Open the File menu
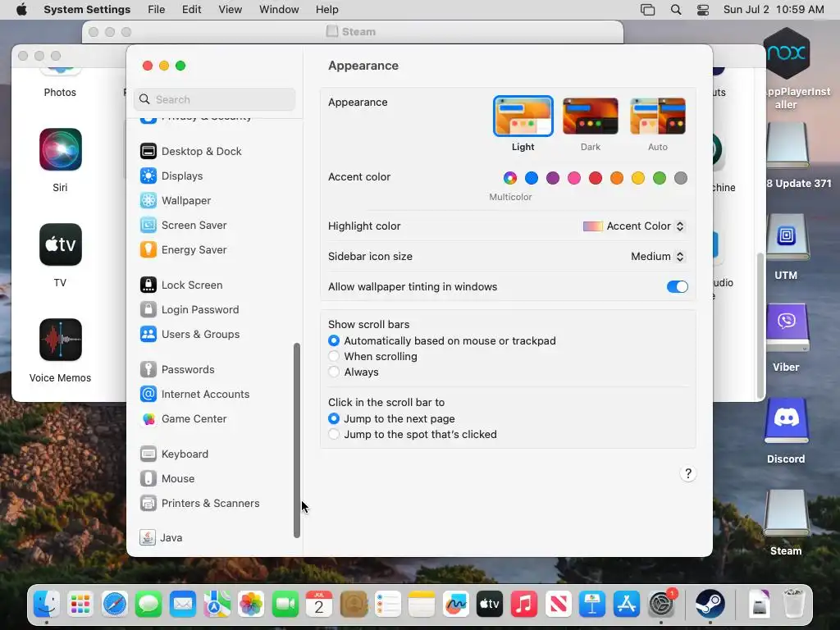 (157, 10)
